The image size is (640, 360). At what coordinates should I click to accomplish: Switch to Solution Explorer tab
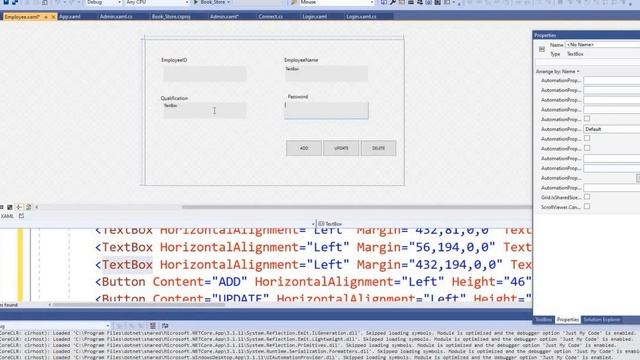[x=601, y=320]
